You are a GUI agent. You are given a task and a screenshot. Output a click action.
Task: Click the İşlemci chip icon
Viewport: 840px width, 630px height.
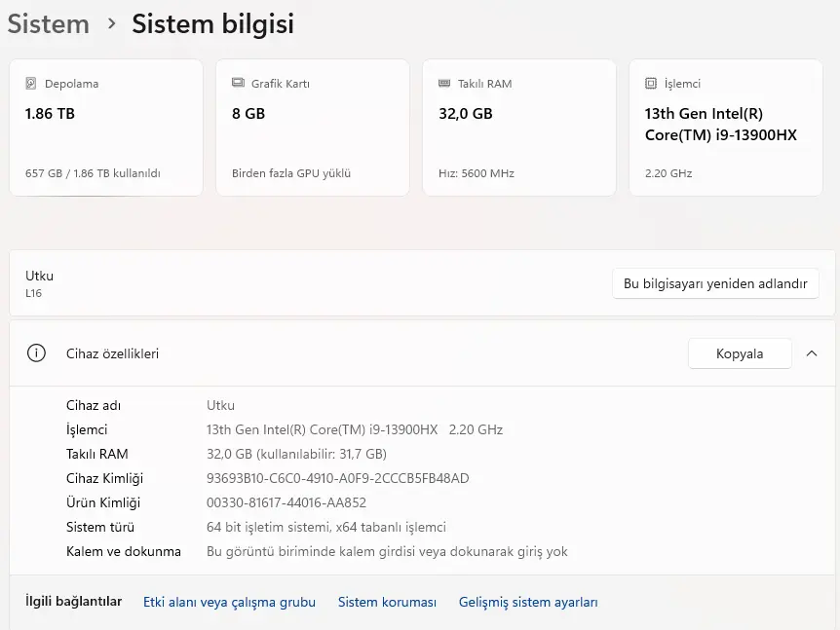tap(651, 83)
